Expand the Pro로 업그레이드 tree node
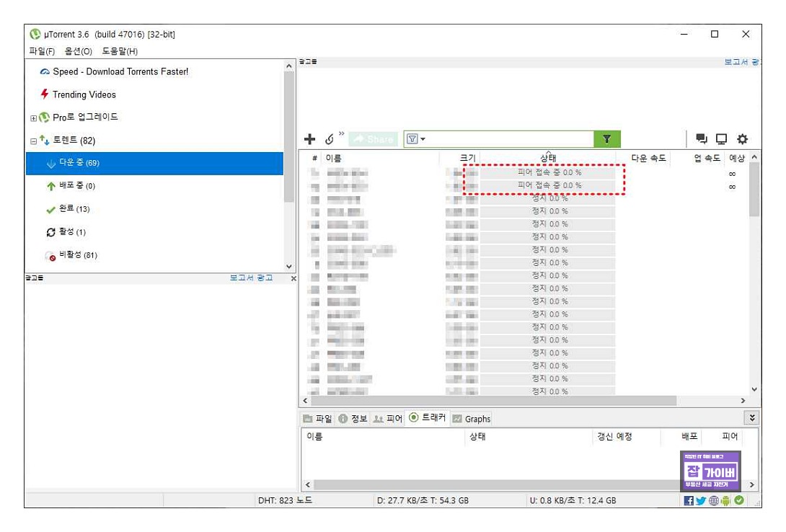The height and width of the screenshot is (532, 786). [34, 118]
